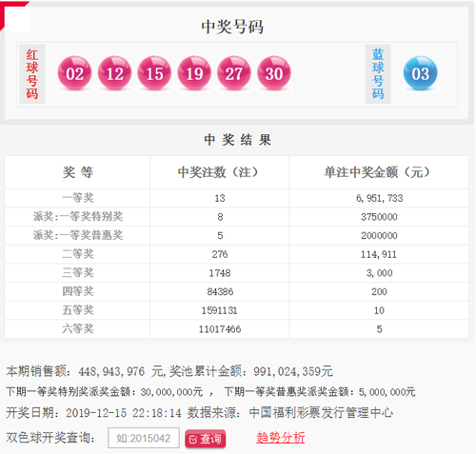Focus the 双色球开奖查询 issue number field
Screen dimensions: 476x454
click(144, 438)
